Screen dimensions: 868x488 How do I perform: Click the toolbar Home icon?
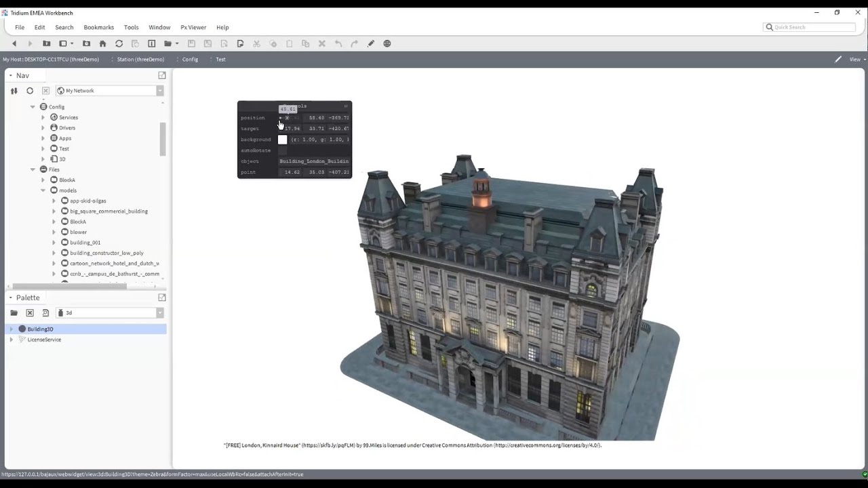click(x=102, y=43)
